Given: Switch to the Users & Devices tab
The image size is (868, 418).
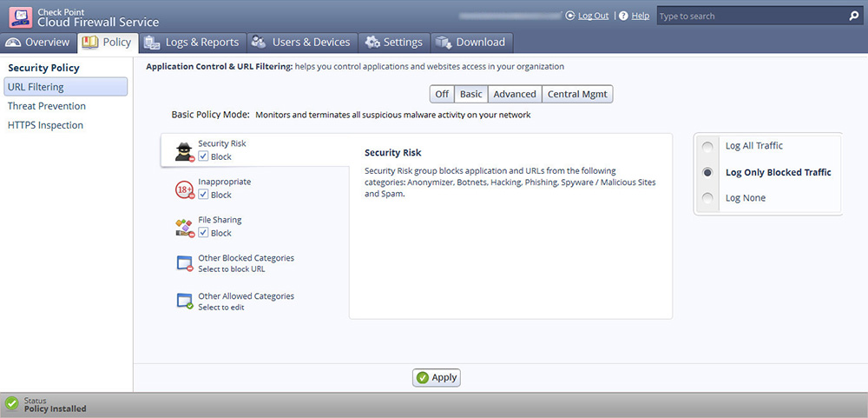Looking at the screenshot, I should point(301,42).
